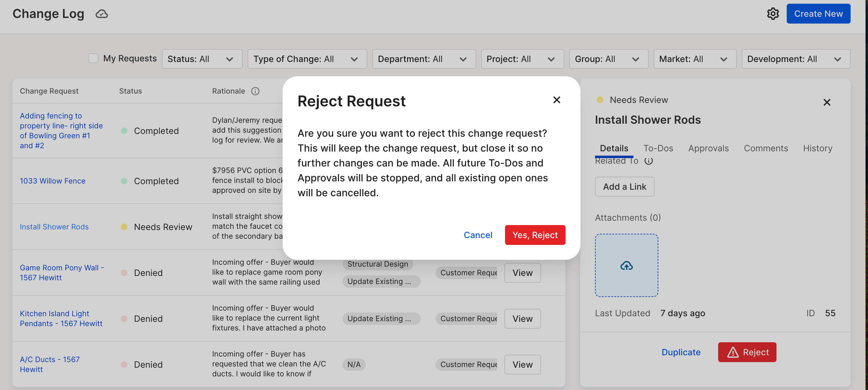Open settings via the gear icon
This screenshot has height=390, width=868.
[773, 14]
